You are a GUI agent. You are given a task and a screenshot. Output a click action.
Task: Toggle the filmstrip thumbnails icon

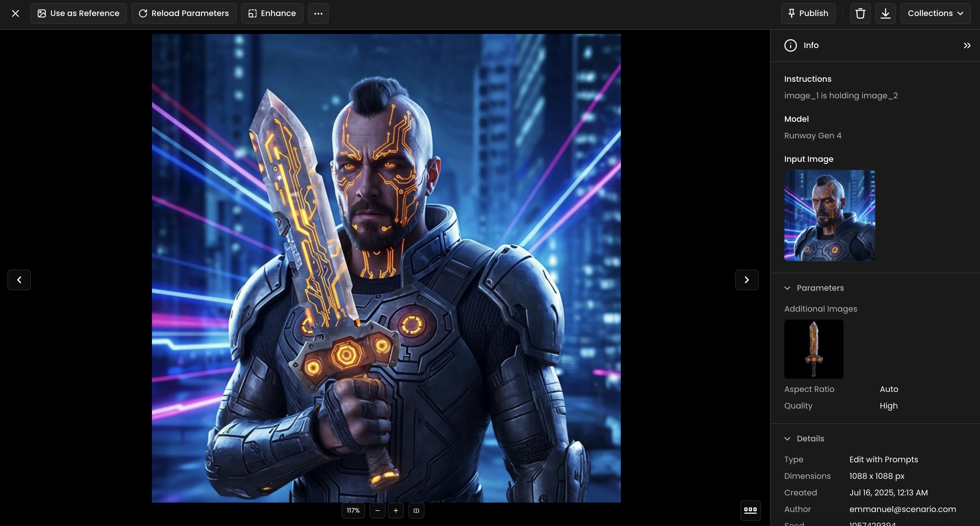(750, 510)
